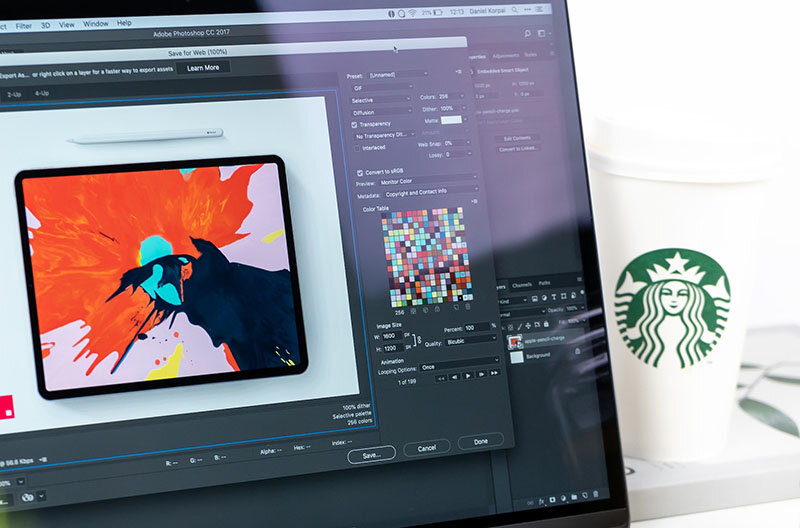Open the Web Snap 0% dropdown
The height and width of the screenshot is (528, 800).
(456, 143)
